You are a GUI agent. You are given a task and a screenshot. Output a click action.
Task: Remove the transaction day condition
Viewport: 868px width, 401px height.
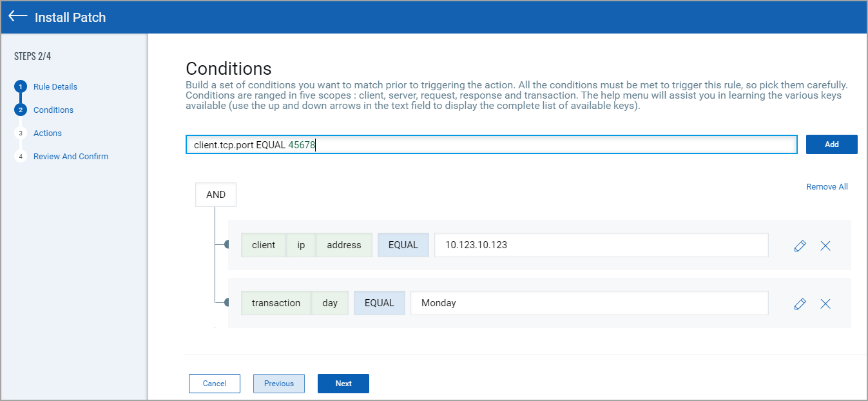pyautogui.click(x=825, y=304)
